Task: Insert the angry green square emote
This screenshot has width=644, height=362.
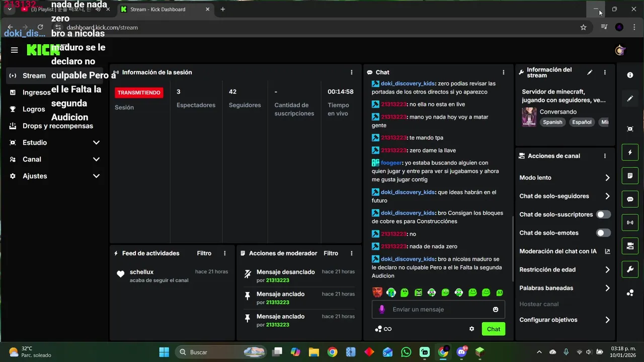Action: pos(418,292)
